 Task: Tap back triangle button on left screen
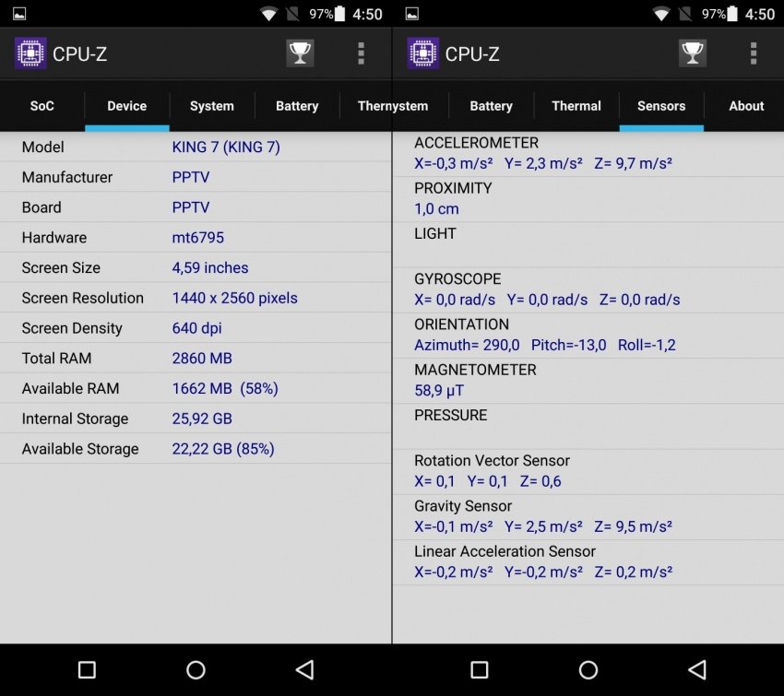(305, 670)
